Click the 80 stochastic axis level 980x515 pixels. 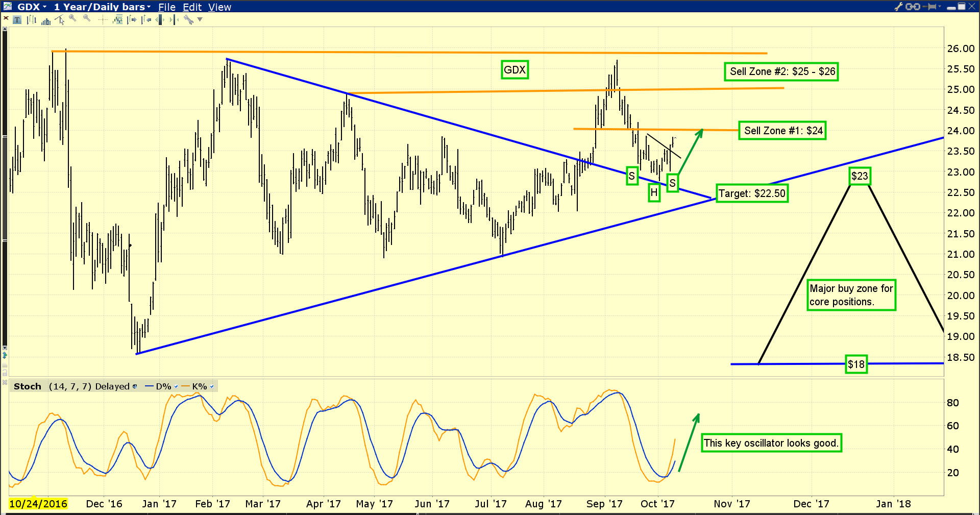(x=953, y=403)
